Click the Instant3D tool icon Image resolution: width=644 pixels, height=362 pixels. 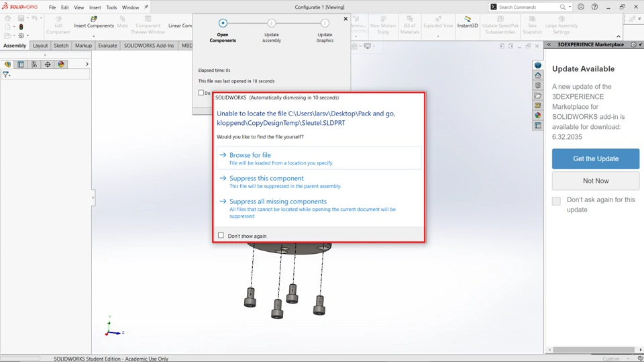click(x=468, y=19)
